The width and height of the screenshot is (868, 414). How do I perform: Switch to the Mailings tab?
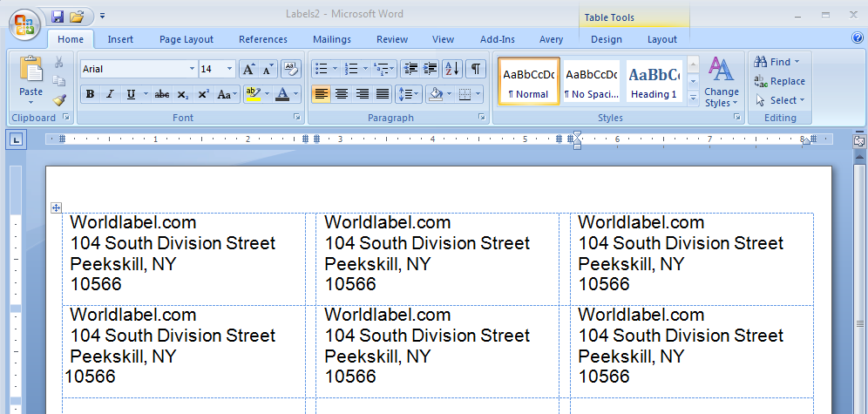331,39
